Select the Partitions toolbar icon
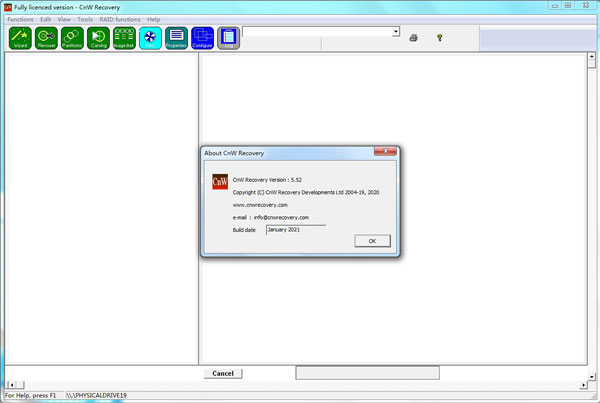The height and width of the screenshot is (403, 600). point(72,38)
